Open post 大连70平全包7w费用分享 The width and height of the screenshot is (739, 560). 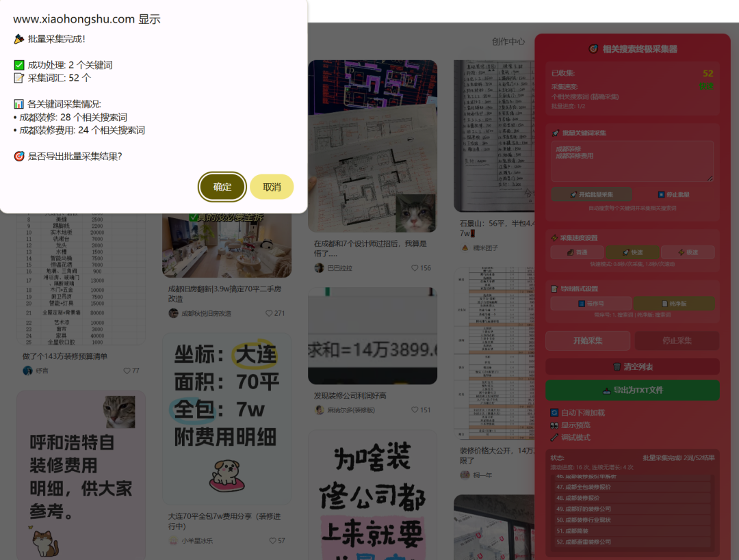coord(224,521)
